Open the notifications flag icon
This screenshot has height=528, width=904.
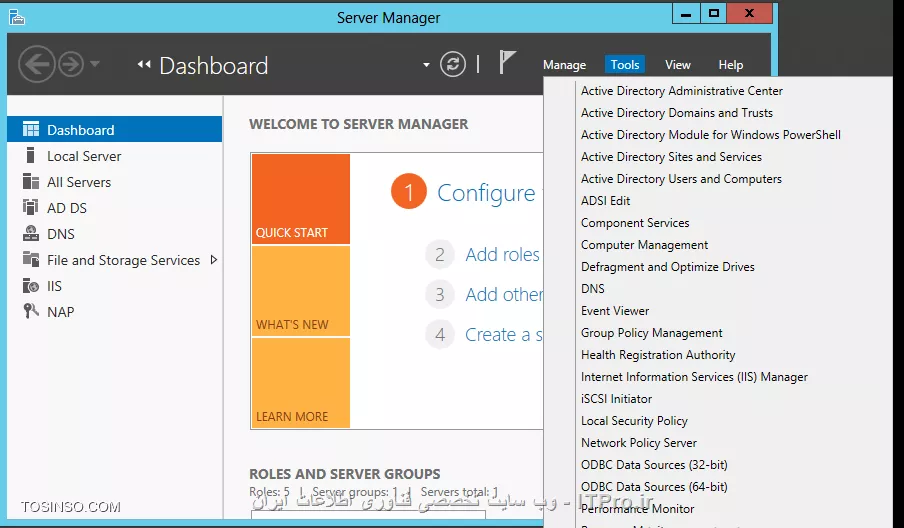click(506, 62)
